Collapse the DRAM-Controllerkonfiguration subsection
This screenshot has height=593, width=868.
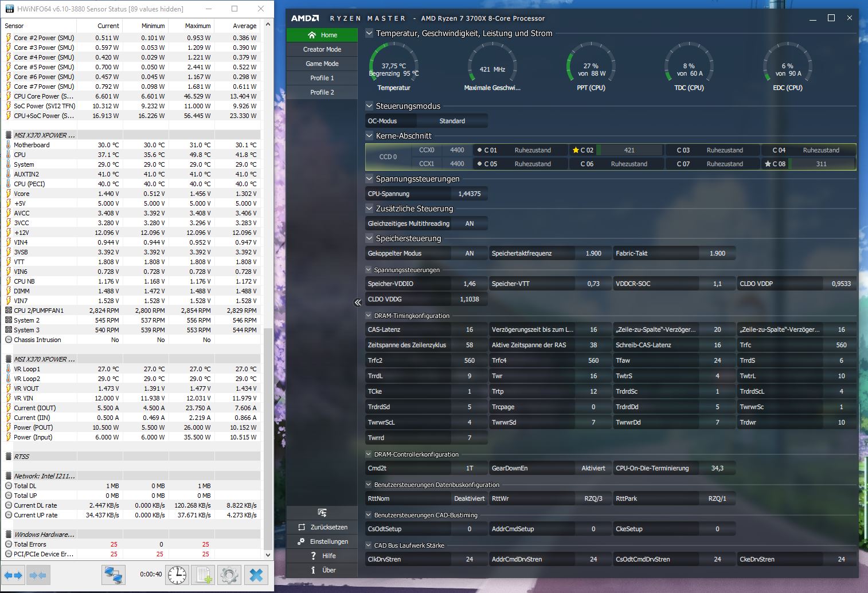click(369, 454)
